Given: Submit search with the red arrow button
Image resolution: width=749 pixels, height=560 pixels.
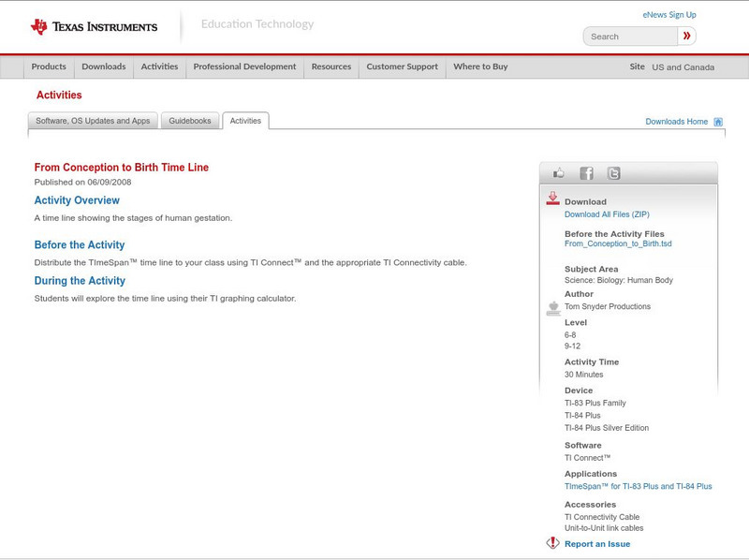Looking at the screenshot, I should point(687,37).
